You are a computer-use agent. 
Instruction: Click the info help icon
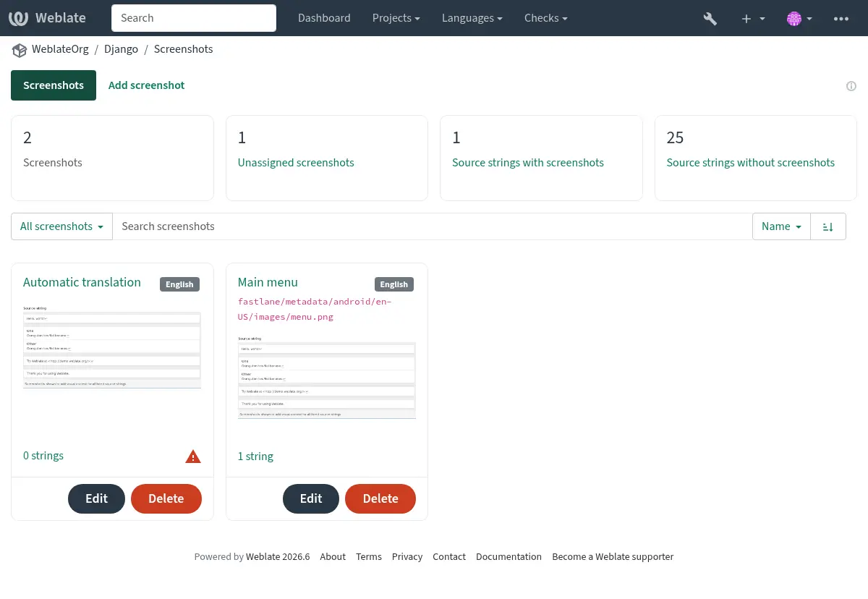point(851,86)
